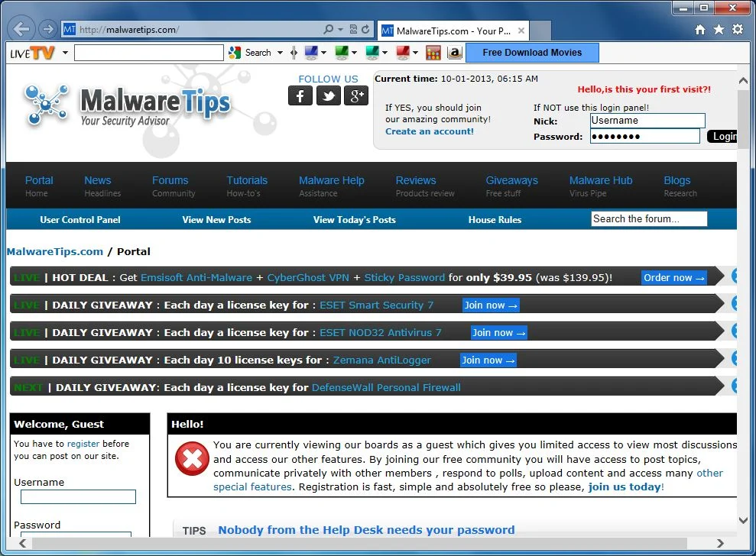The image size is (756, 556).
Task: Open the browser Home icon
Action: pos(700,30)
